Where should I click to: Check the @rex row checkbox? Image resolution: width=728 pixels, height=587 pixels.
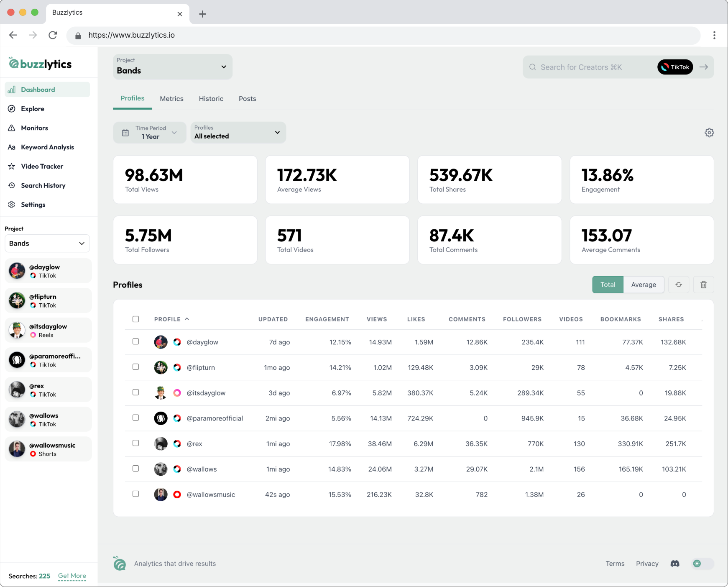coord(136,443)
